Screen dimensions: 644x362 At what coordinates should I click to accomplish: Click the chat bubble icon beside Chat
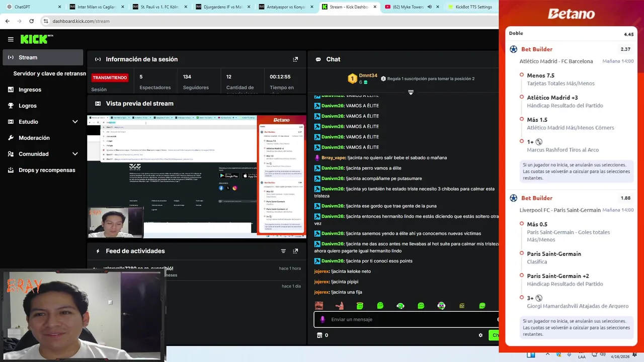click(x=318, y=59)
